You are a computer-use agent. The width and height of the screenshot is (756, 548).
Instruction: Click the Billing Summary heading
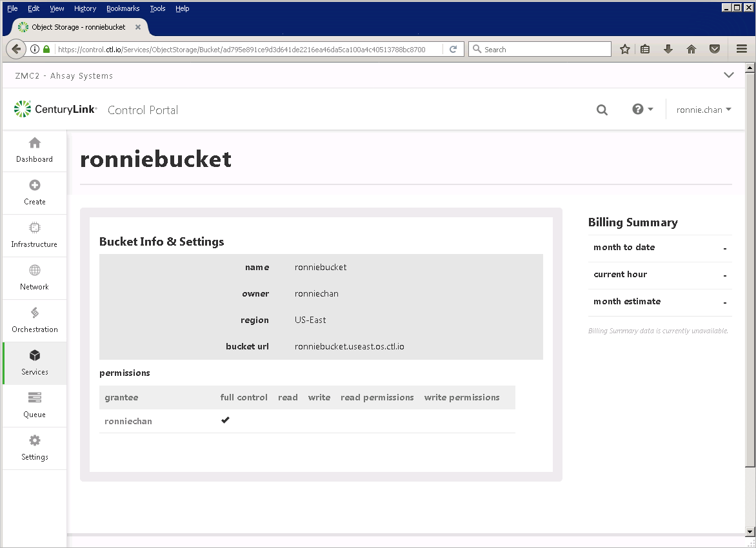pyautogui.click(x=633, y=222)
